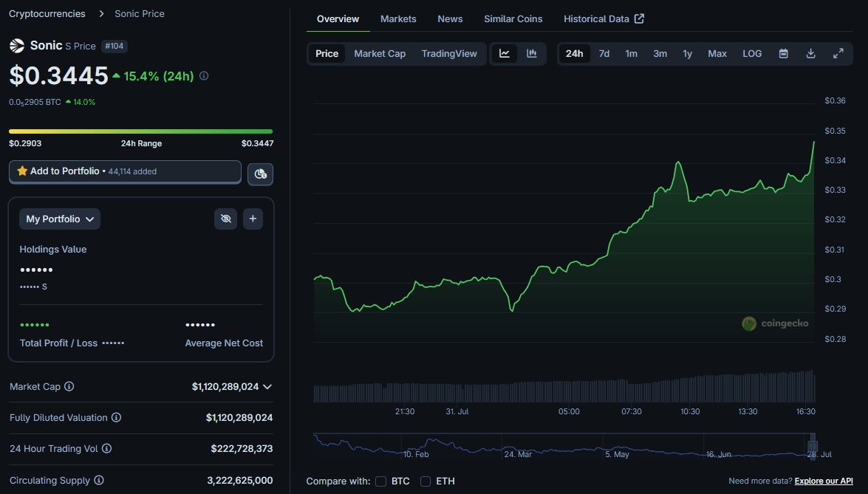This screenshot has height=494, width=868.
Task: Switch to candlestick chart view icon
Action: 531,54
